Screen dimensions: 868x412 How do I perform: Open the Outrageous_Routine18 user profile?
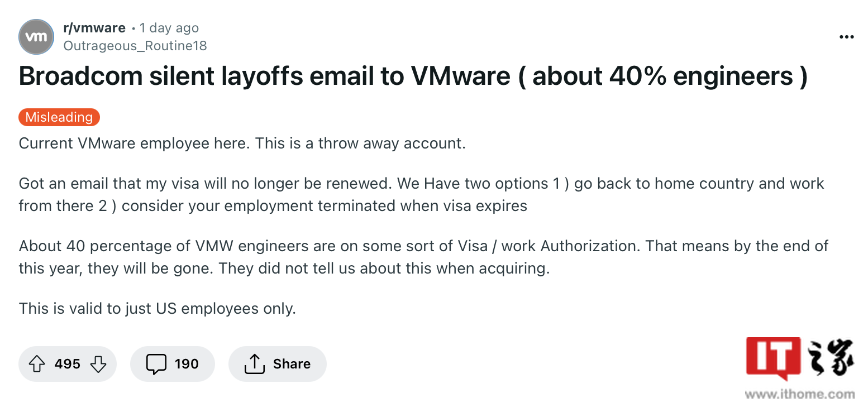coord(135,46)
